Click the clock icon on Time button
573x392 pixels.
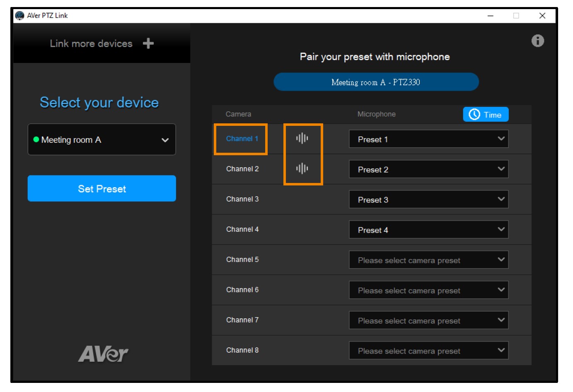[x=474, y=115]
